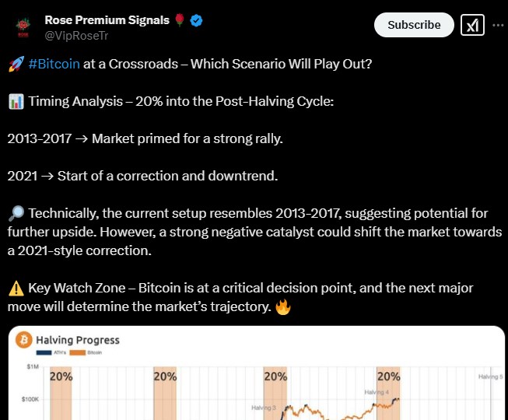Click the blue verified badge
508x420 pixels.
[196, 21]
